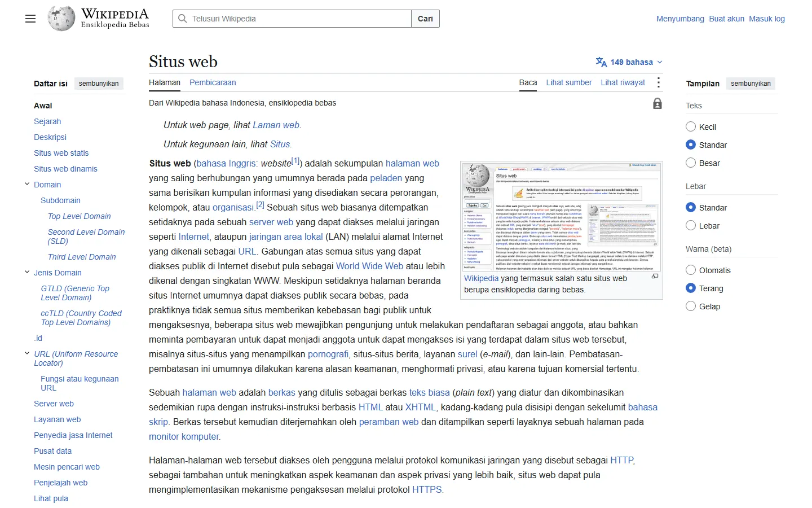Select the Baca tab
812x508 pixels.
tap(528, 82)
